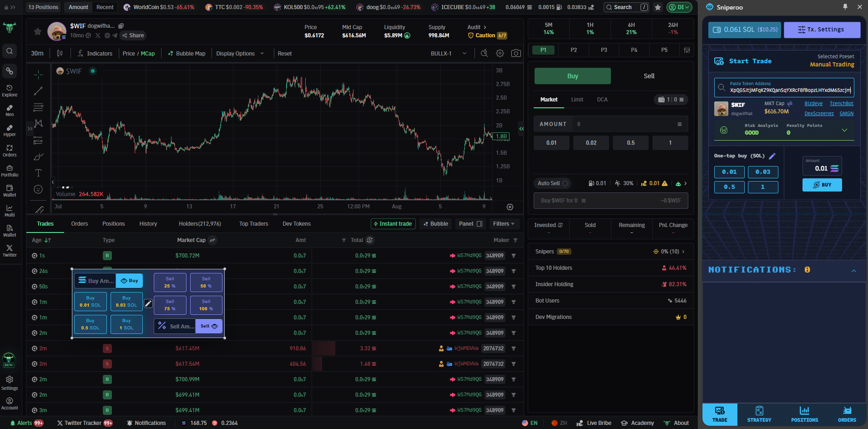Click Sell 100 % in floating panel
868x429 pixels.
pyautogui.click(x=206, y=305)
